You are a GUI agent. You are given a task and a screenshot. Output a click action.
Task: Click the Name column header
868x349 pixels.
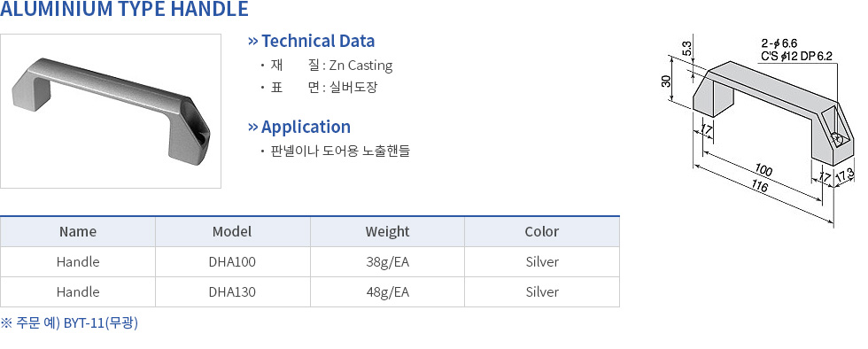click(78, 231)
